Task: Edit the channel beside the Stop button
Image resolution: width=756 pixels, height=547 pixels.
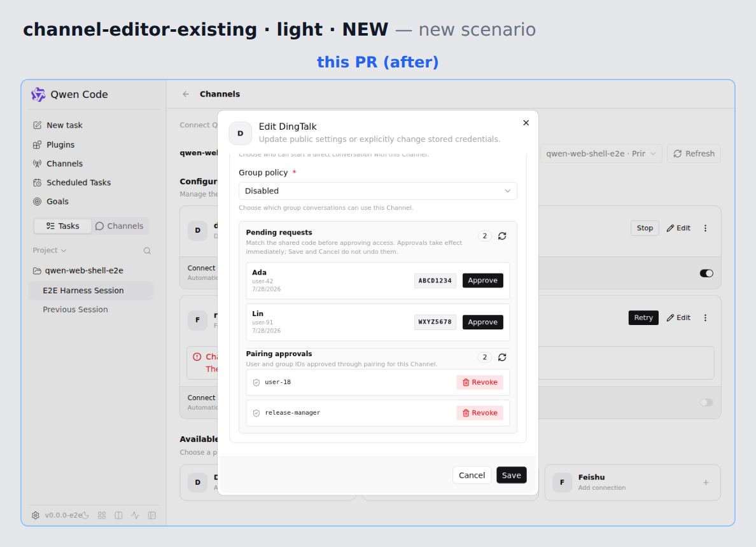Action: click(x=678, y=228)
